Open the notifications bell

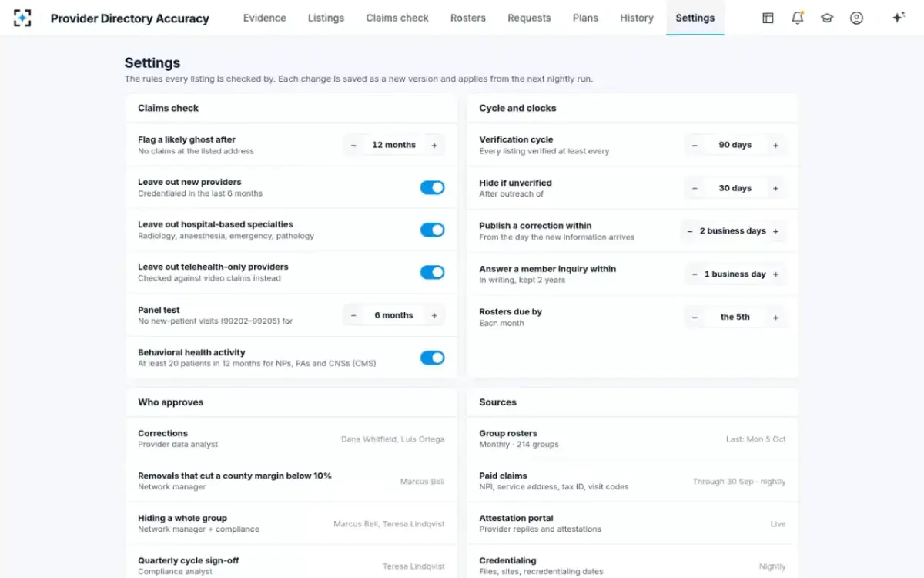(x=798, y=18)
